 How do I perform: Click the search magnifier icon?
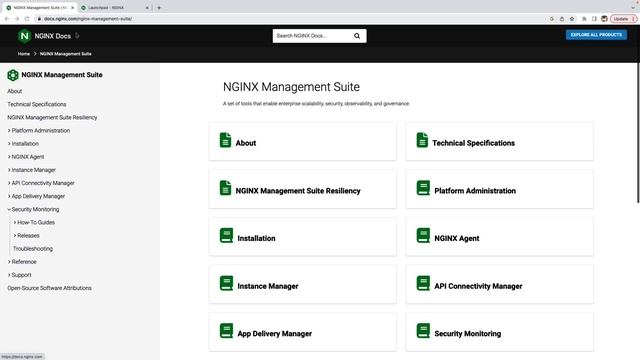[357, 36]
